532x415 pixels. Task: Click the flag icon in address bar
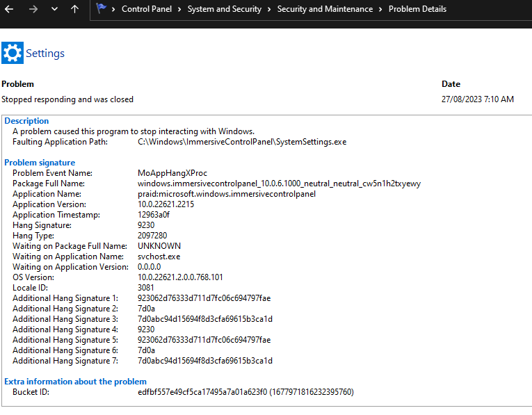pyautogui.click(x=101, y=8)
